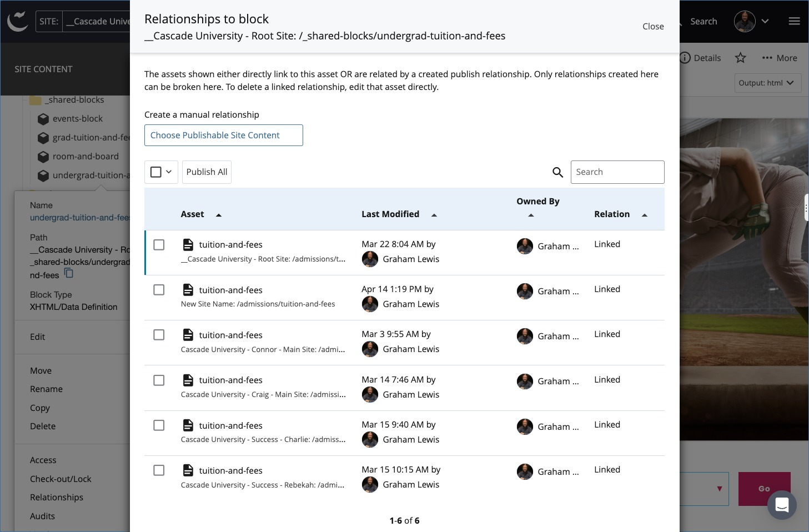Click the room-and-board block icon
809x532 pixels.
point(43,157)
